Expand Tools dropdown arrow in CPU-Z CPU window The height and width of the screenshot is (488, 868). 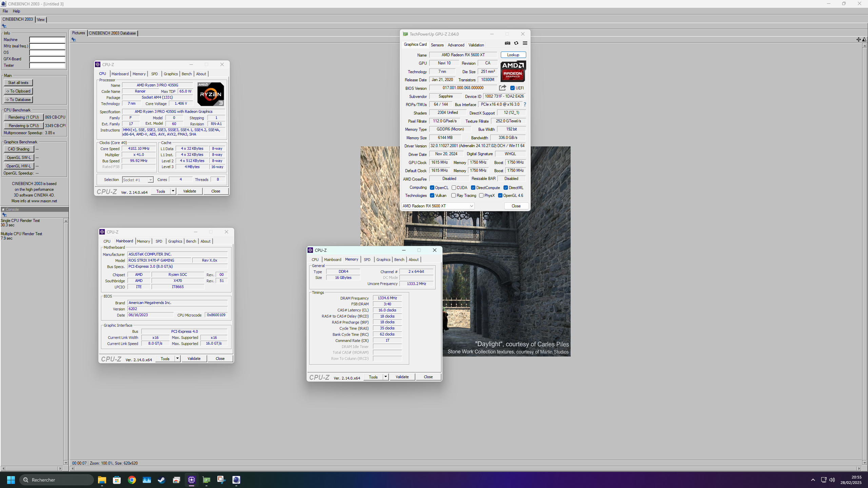pyautogui.click(x=173, y=191)
